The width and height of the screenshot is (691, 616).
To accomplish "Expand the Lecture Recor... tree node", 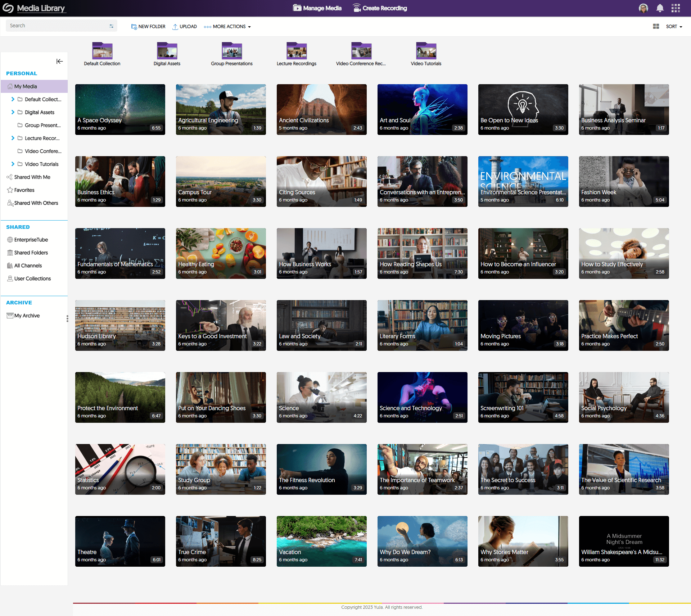I will coord(13,138).
